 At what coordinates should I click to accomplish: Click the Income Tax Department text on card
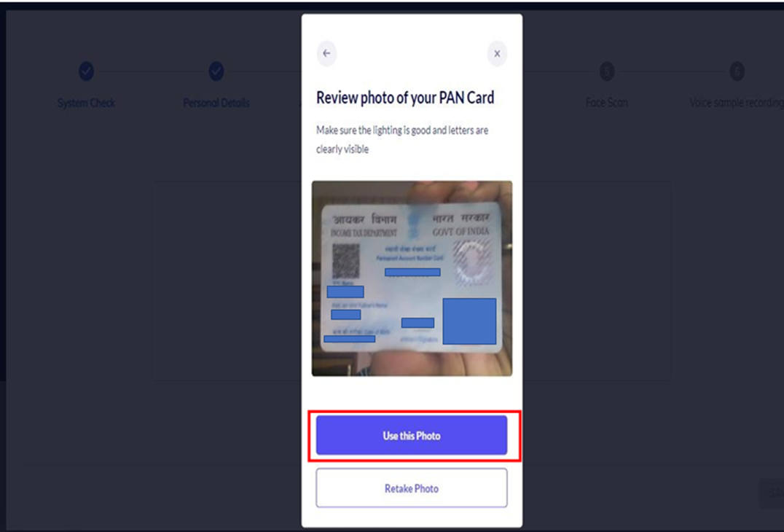pos(364,233)
